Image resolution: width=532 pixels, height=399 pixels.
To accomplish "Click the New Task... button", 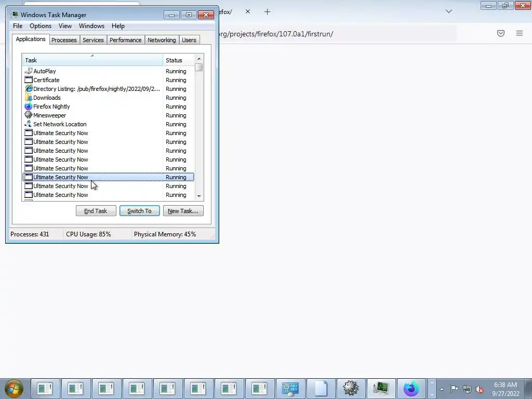I will [183, 211].
